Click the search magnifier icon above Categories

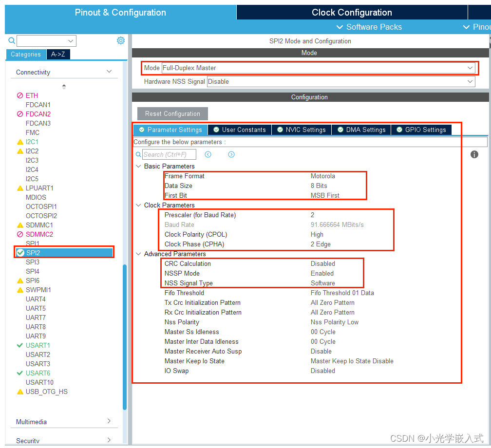[x=12, y=40]
